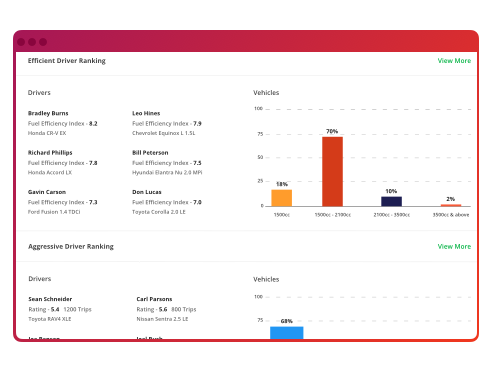Image resolution: width=500 pixels, height=375 pixels.
Task: Select Gavin Carson in drivers list
Action: coord(47,192)
